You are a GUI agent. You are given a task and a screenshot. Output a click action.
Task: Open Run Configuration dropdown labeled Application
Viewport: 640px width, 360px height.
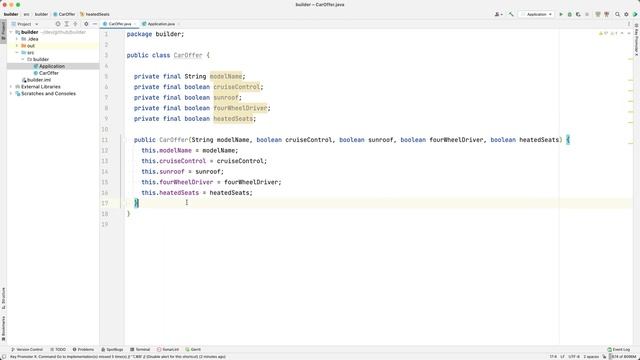[x=536, y=14]
